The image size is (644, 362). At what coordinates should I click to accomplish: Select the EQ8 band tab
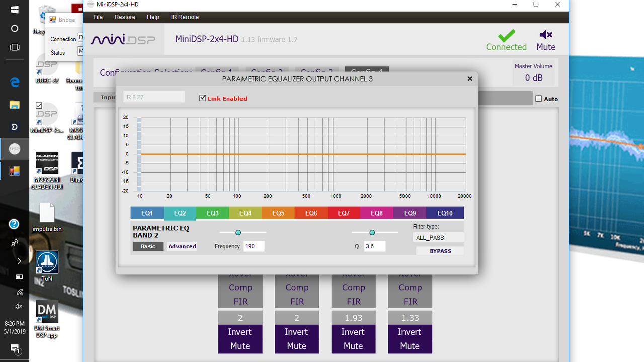coord(377,213)
